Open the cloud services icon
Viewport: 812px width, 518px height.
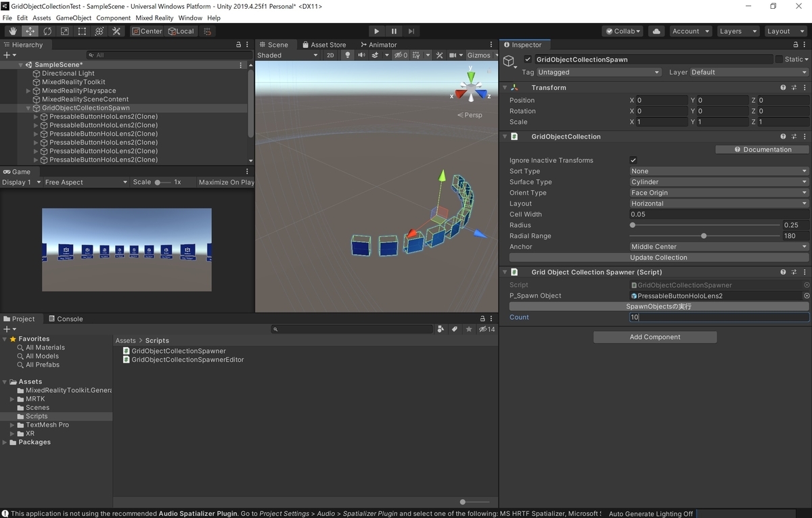click(x=656, y=31)
